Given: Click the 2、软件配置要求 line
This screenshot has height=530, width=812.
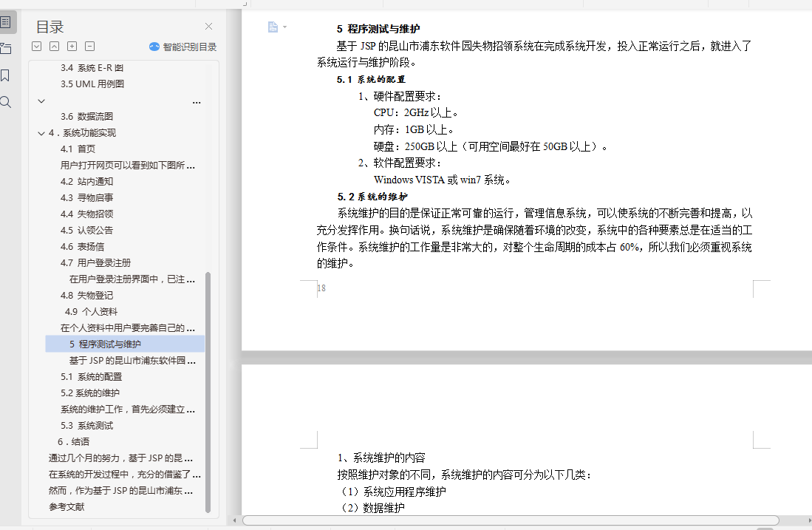Looking at the screenshot, I should point(399,163).
